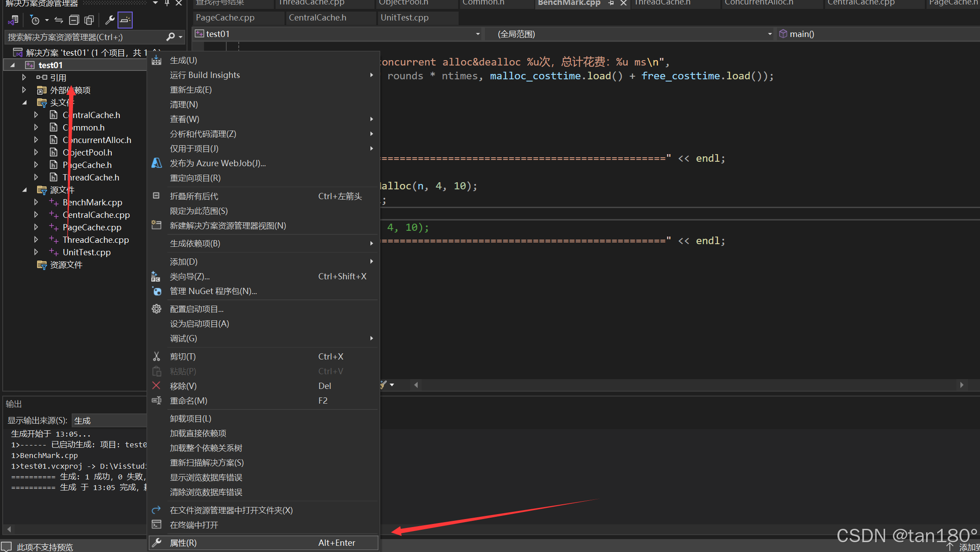Image resolution: width=980 pixels, height=552 pixels.
Task: Click the ThreadCache.cpp file icon
Action: (x=54, y=240)
